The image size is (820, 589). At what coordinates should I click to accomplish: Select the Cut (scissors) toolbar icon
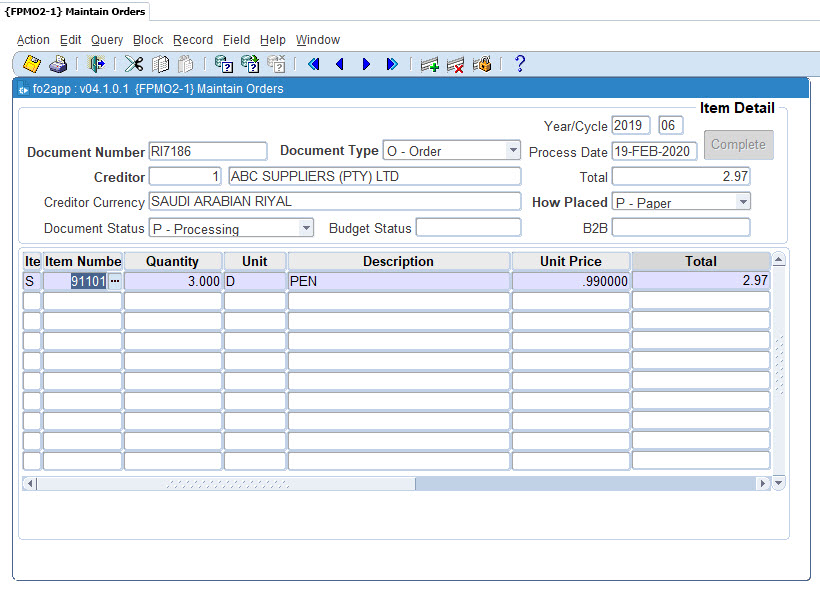(133, 63)
